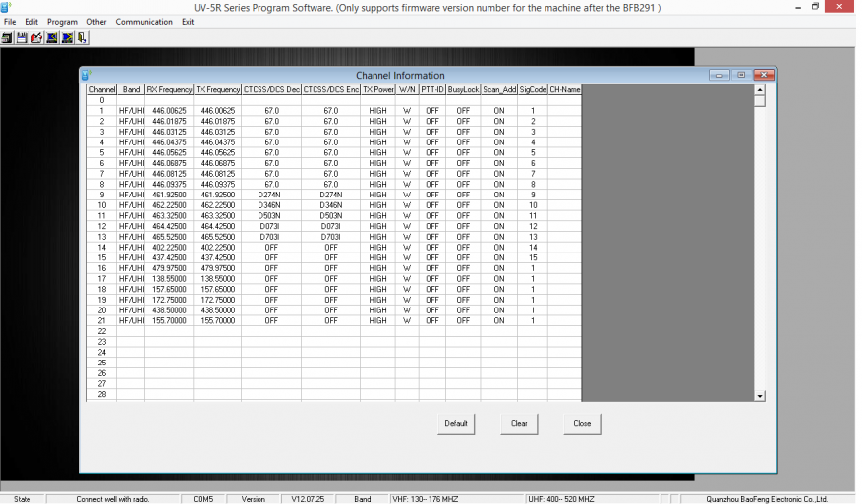Click the Scan_Add column header
The image size is (862, 504).
(x=499, y=89)
